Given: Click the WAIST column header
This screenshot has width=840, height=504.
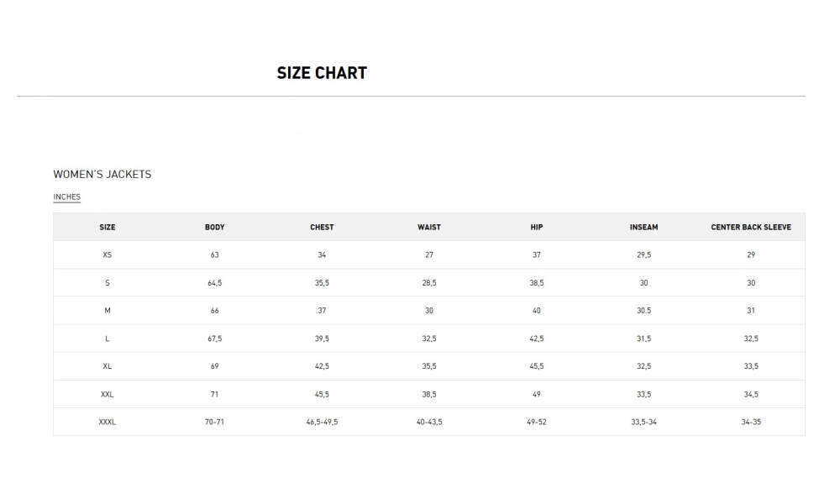Looking at the screenshot, I should pyautogui.click(x=429, y=227).
